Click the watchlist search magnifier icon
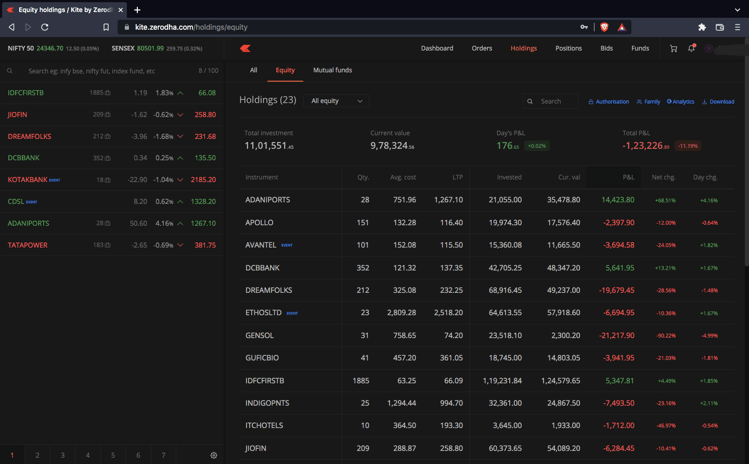Viewport: 749px width, 464px height. [x=10, y=71]
